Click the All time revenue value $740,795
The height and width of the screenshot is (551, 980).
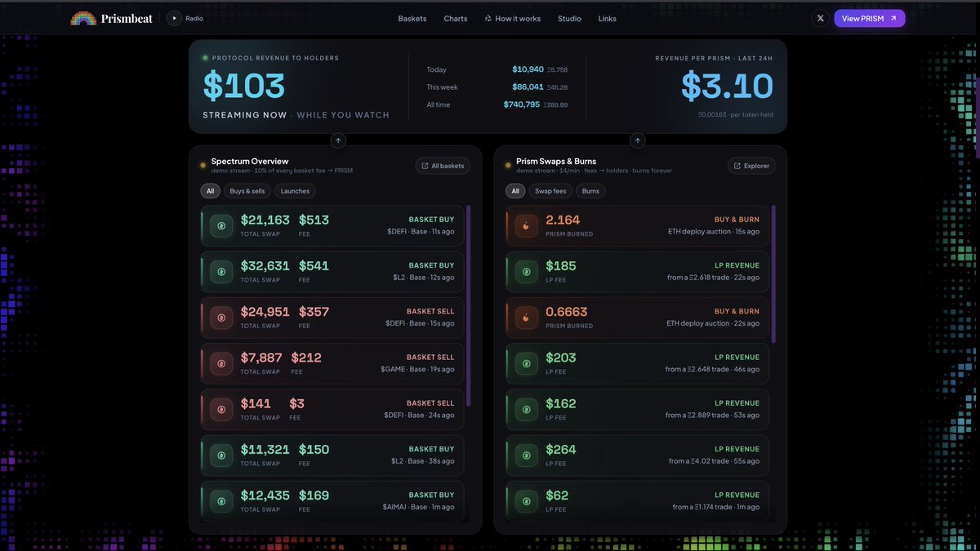click(x=522, y=104)
